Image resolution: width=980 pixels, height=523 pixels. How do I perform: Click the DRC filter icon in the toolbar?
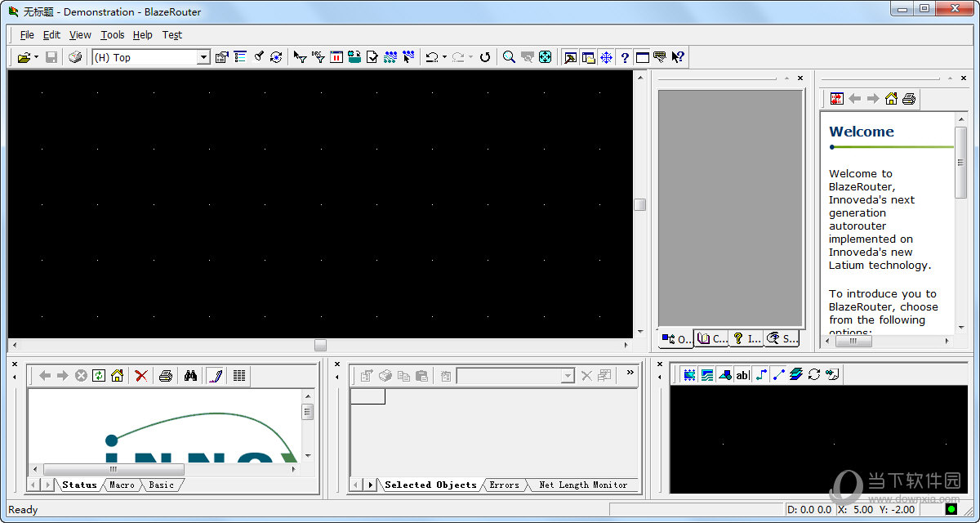point(318,57)
